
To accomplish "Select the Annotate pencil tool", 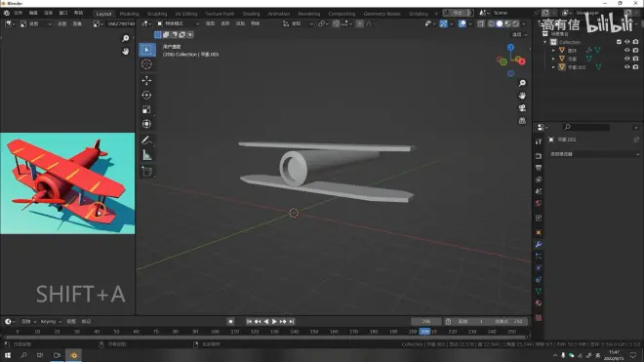I will [146, 141].
